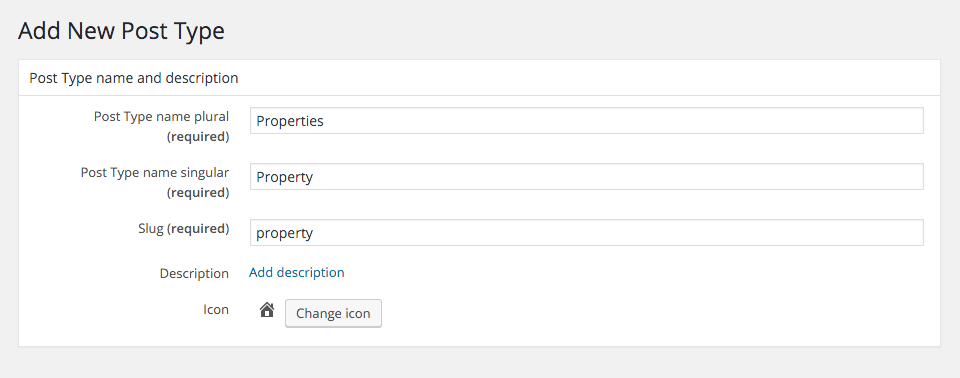Open the Change icon picker
Viewport: 960px width, 378px height.
pos(333,313)
